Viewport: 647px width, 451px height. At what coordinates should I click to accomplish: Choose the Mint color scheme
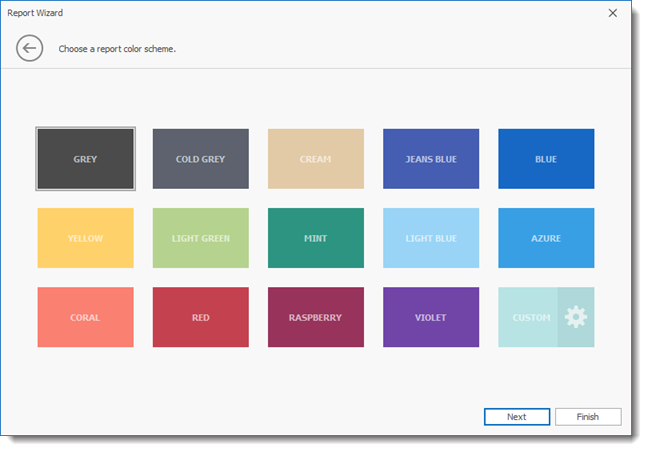coord(315,238)
